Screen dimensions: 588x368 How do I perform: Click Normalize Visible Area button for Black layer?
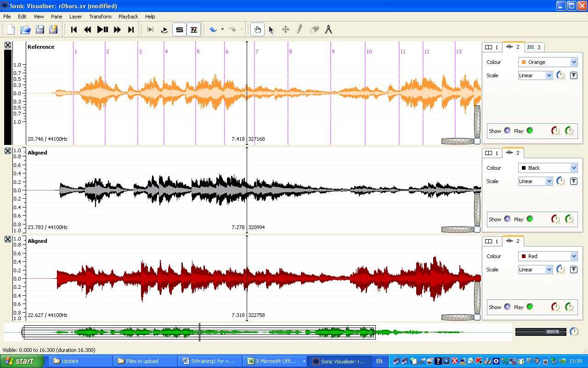(574, 181)
